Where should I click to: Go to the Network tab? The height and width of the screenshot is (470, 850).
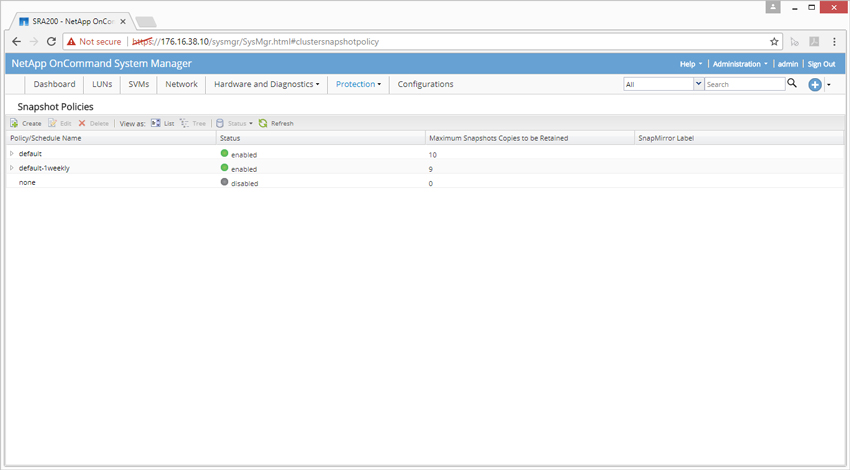point(182,84)
